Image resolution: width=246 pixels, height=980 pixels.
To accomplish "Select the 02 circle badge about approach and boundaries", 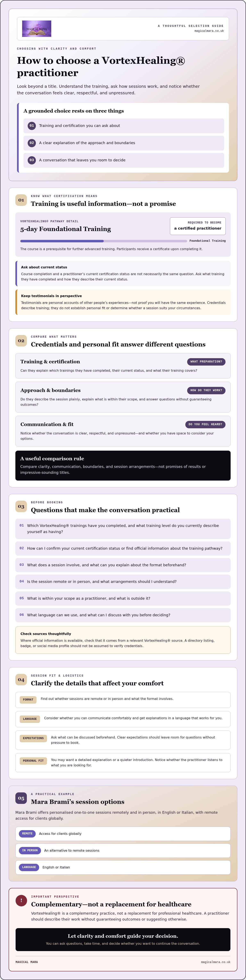I will coord(32,143).
